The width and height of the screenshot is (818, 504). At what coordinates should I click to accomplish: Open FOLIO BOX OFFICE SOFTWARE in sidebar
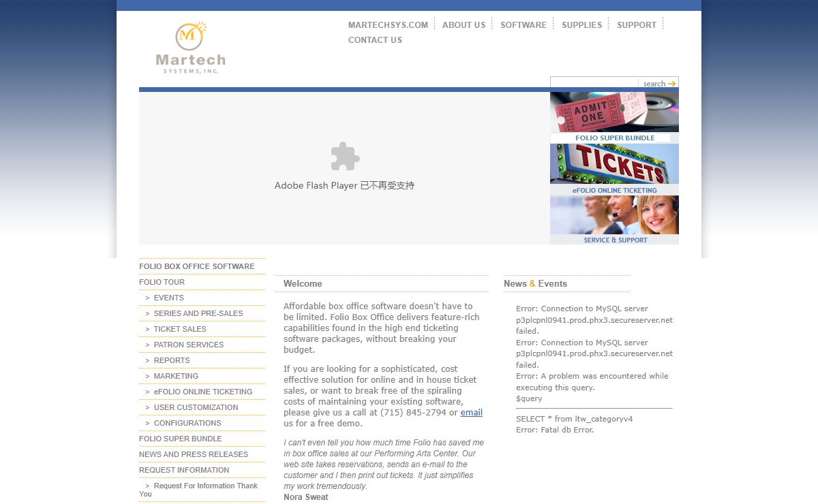(x=197, y=266)
